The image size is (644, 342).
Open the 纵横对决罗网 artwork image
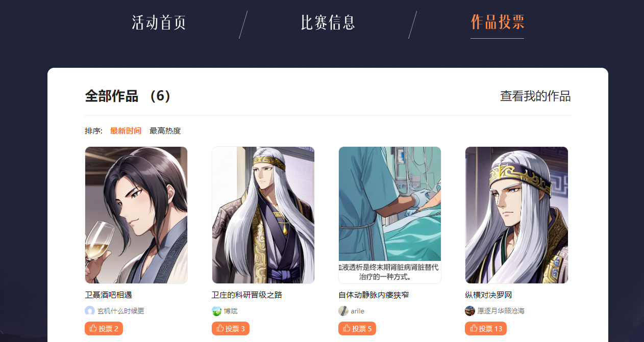516,215
